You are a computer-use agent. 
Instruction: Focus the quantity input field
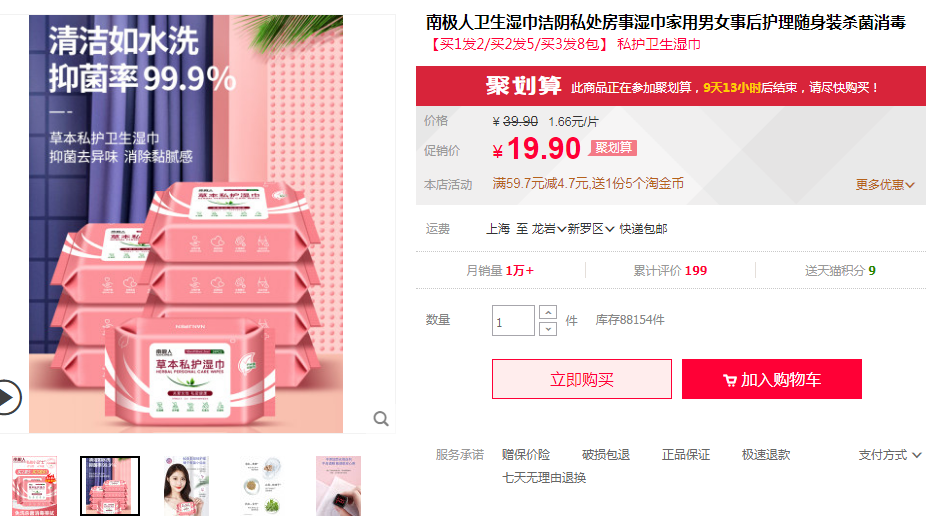tap(513, 321)
